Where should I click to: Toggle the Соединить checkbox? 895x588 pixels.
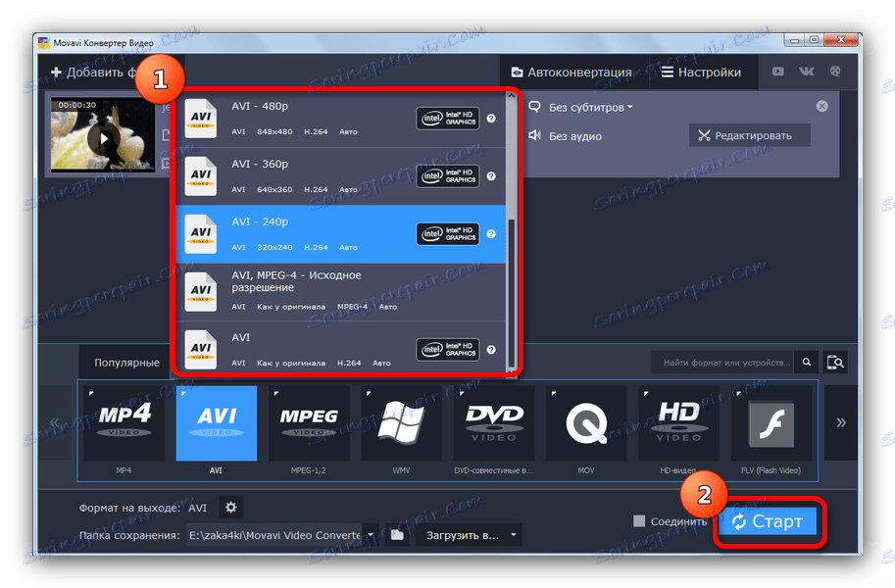[639, 520]
